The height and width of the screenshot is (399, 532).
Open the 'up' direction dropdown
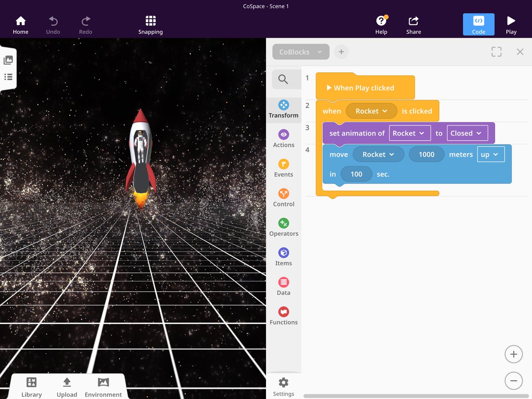pyautogui.click(x=491, y=154)
